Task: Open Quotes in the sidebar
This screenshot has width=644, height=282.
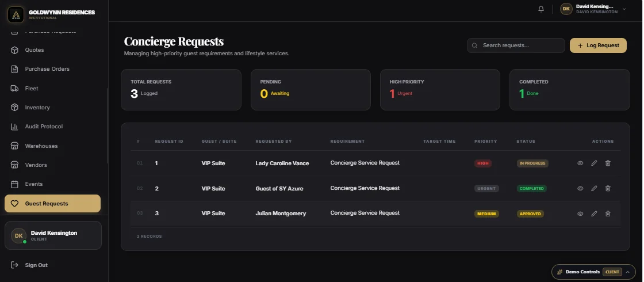Action: coord(52,49)
